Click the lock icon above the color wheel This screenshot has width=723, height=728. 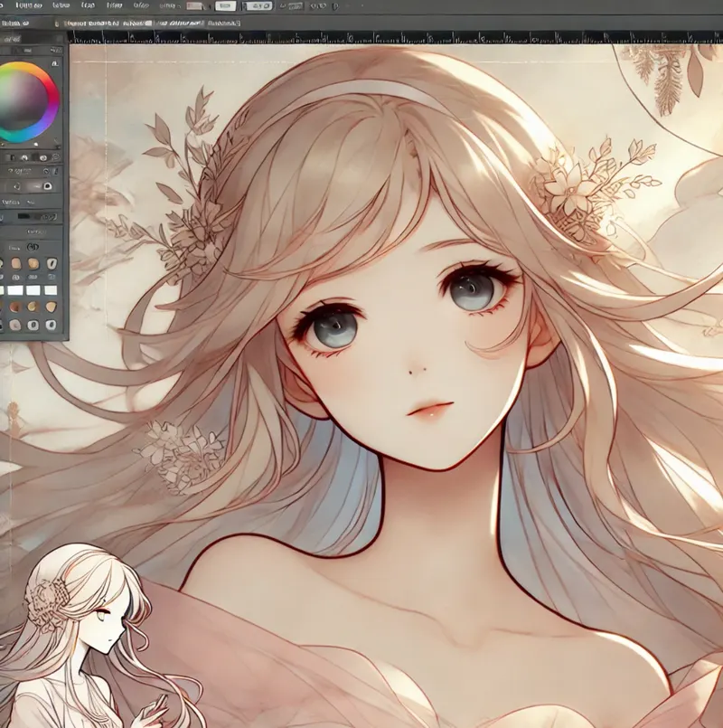[55, 63]
